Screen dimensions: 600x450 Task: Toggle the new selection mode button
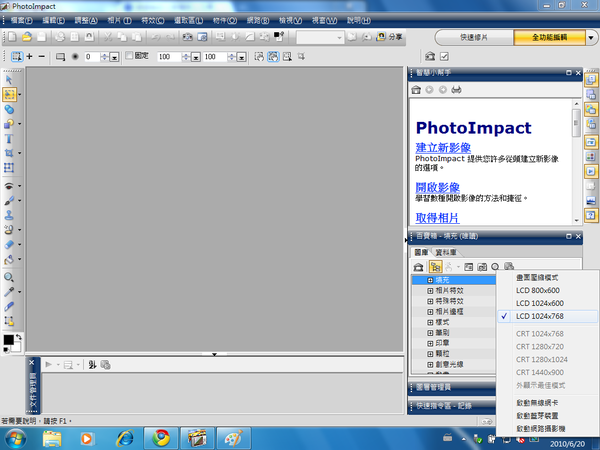pos(16,57)
